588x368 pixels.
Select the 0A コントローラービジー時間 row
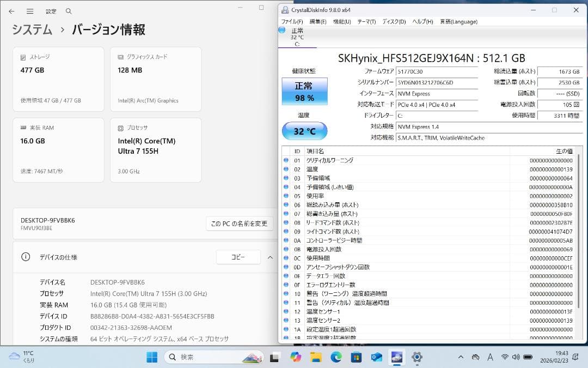click(x=428, y=240)
